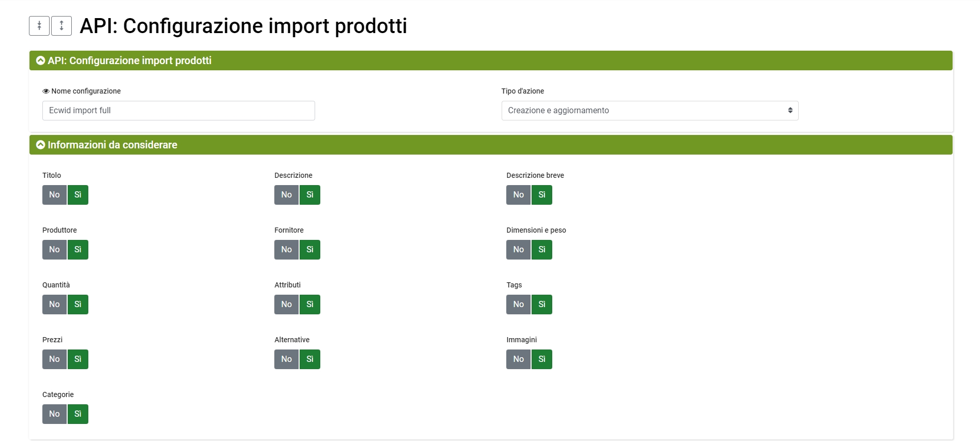Disable Categorie with No
Viewport: 980px width, 441px height.
tap(54, 414)
